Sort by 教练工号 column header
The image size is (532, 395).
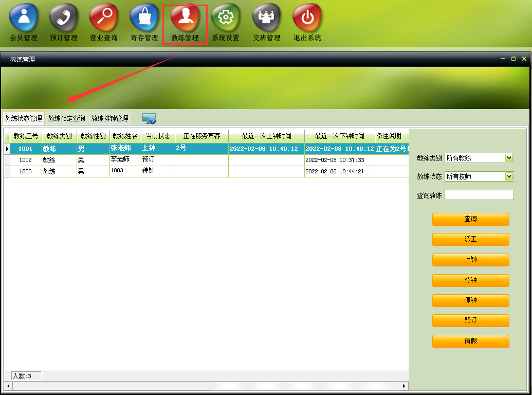pos(26,136)
